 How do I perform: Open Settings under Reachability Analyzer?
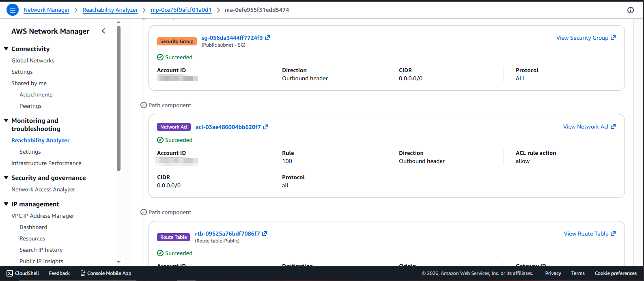click(30, 152)
